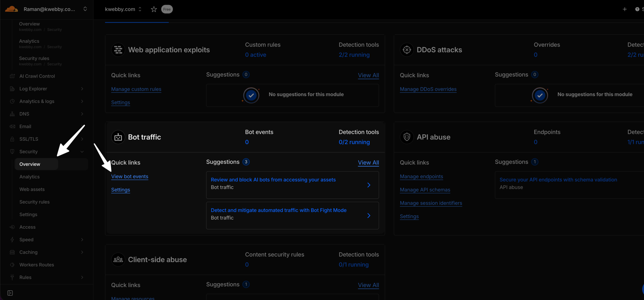Image resolution: width=644 pixels, height=300 pixels.
Task: Click the DDoS attacks target icon
Action: click(x=407, y=50)
